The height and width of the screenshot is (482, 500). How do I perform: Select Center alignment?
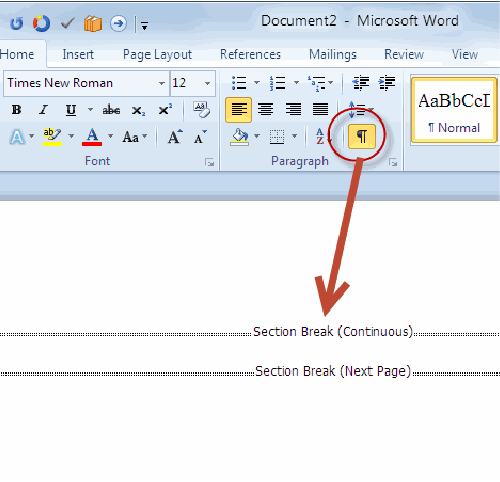pyautogui.click(x=266, y=110)
